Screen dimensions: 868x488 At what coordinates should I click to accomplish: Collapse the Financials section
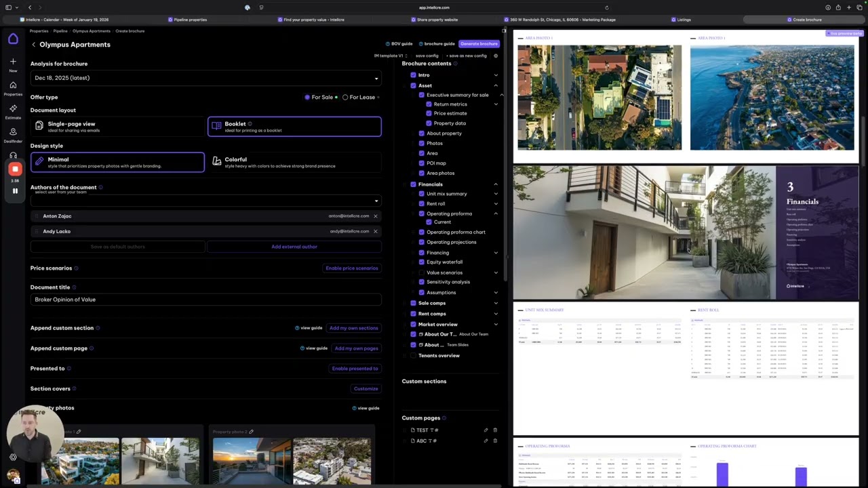[496, 184]
